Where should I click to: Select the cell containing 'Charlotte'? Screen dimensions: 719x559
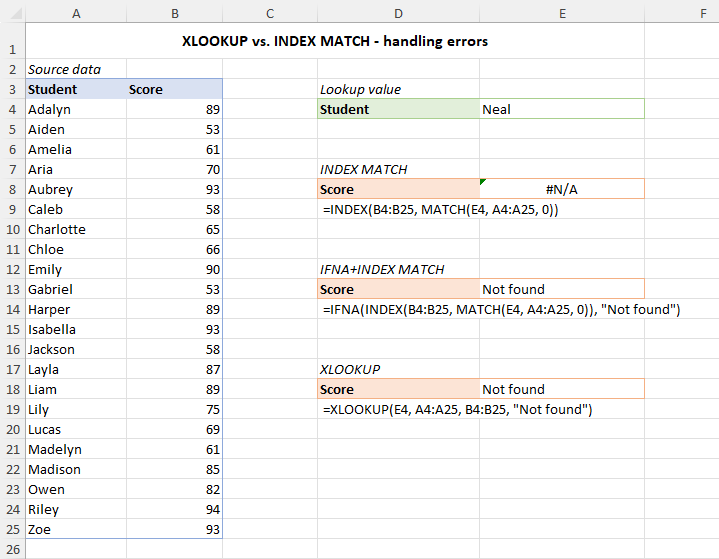pos(76,229)
